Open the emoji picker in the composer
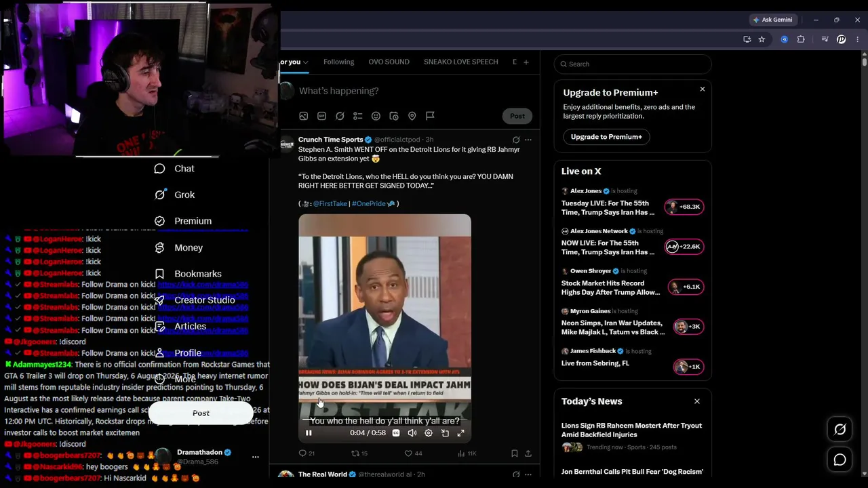Image resolution: width=868 pixels, height=488 pixels. pyautogui.click(x=376, y=116)
